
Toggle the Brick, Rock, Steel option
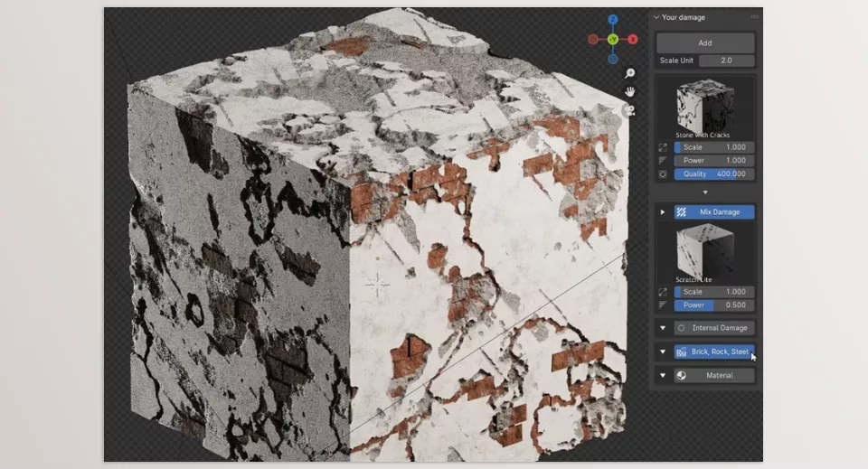pyautogui.click(x=713, y=352)
